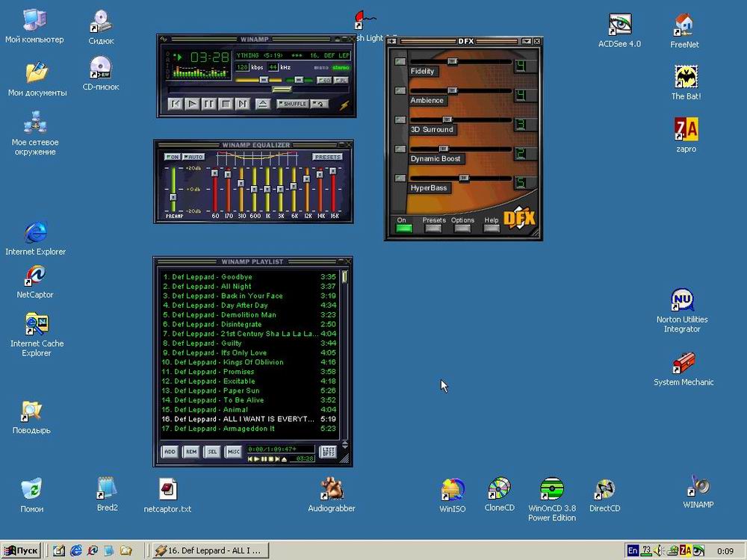Go to the previous track in Winamp
Viewport: 747px width, 560px height.
point(175,103)
